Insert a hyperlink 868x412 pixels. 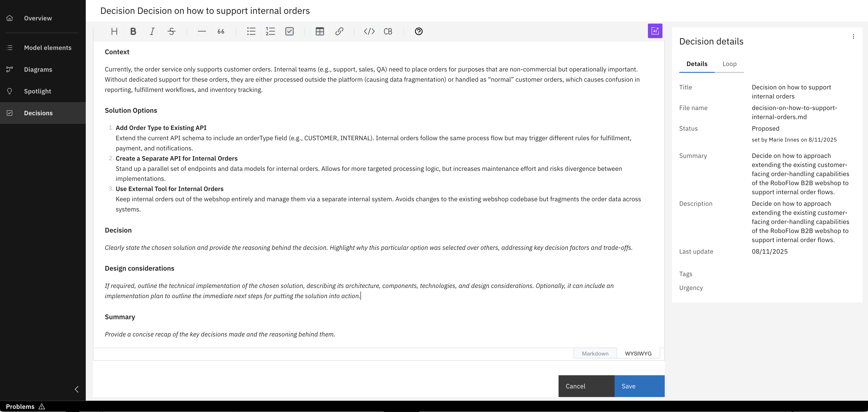(339, 31)
